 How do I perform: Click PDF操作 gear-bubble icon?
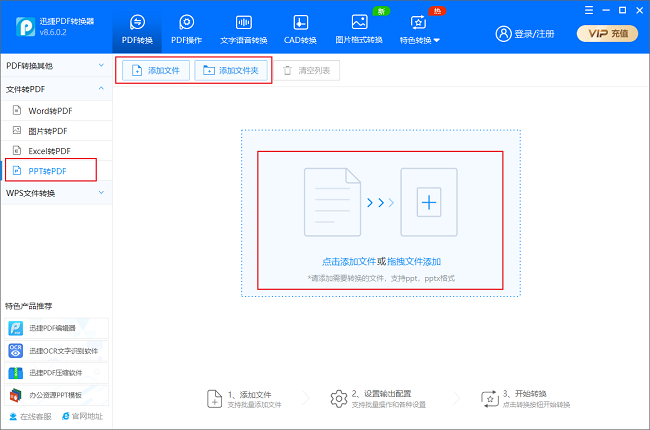point(187,22)
